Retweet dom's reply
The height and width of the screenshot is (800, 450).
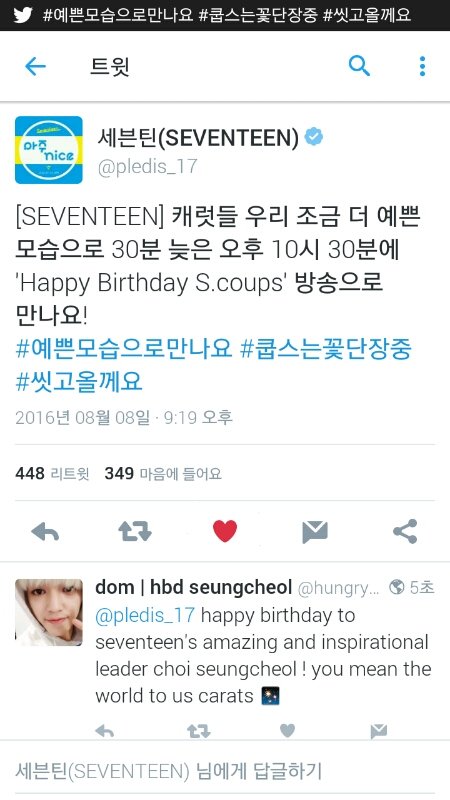(198, 732)
